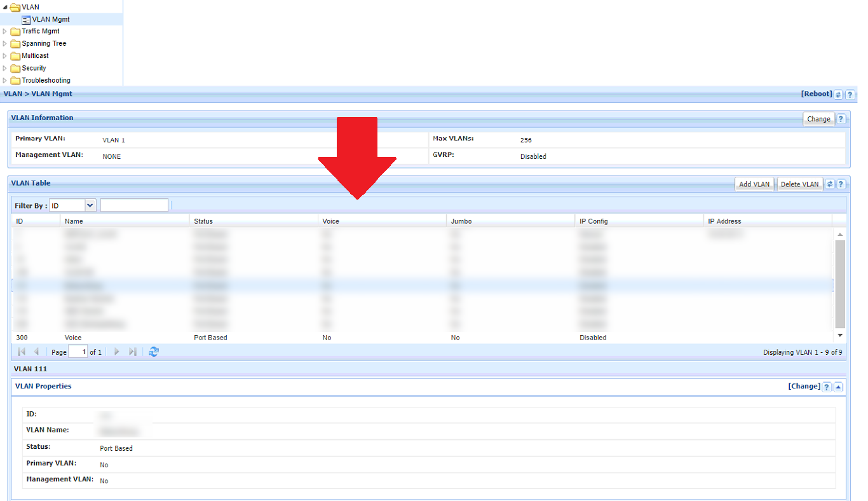Open the Filter By ID dropdown
Image resolution: width=868 pixels, height=501 pixels.
tap(90, 205)
